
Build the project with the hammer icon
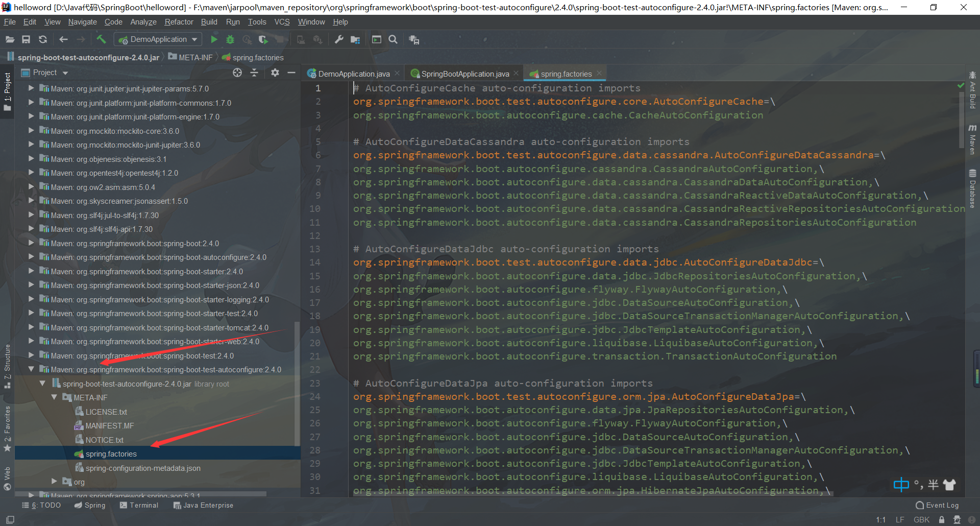[101, 39]
